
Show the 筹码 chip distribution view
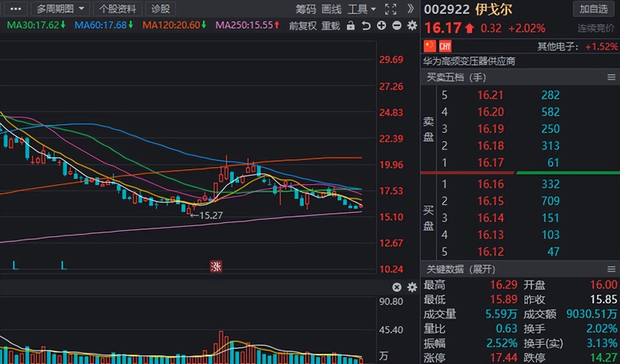pos(306,9)
